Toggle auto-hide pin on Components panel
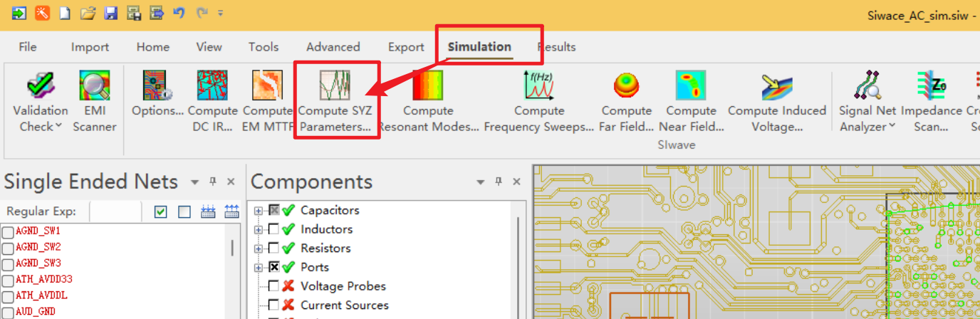This screenshot has height=319, width=980. click(x=499, y=182)
